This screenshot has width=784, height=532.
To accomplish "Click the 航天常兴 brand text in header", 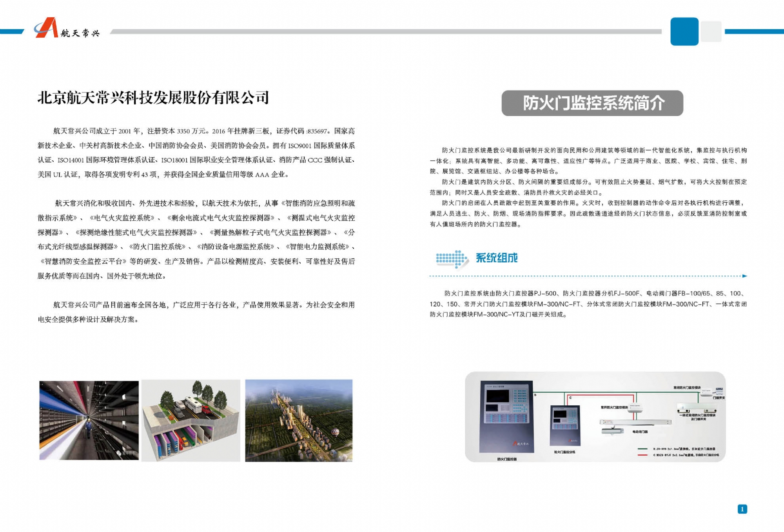I will [80, 33].
